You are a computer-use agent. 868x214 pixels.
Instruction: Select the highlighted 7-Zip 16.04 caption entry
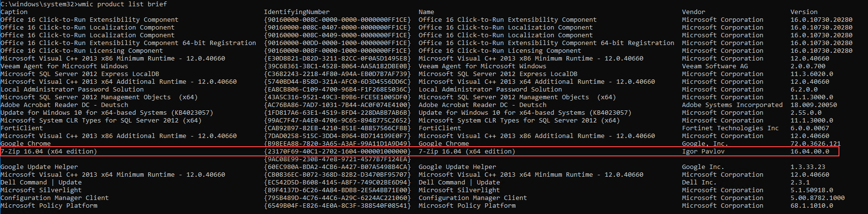(49, 152)
